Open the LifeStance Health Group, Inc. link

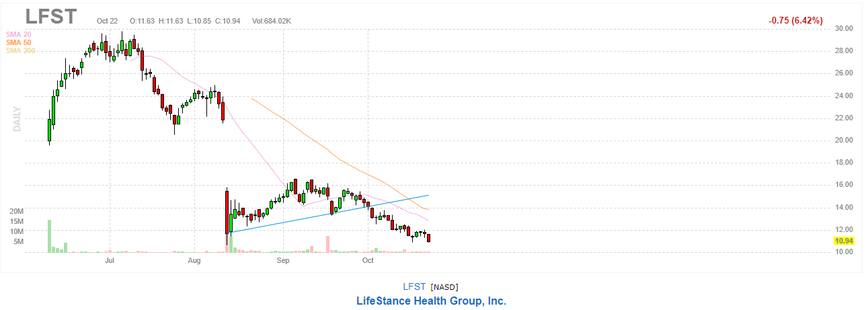[x=431, y=301]
